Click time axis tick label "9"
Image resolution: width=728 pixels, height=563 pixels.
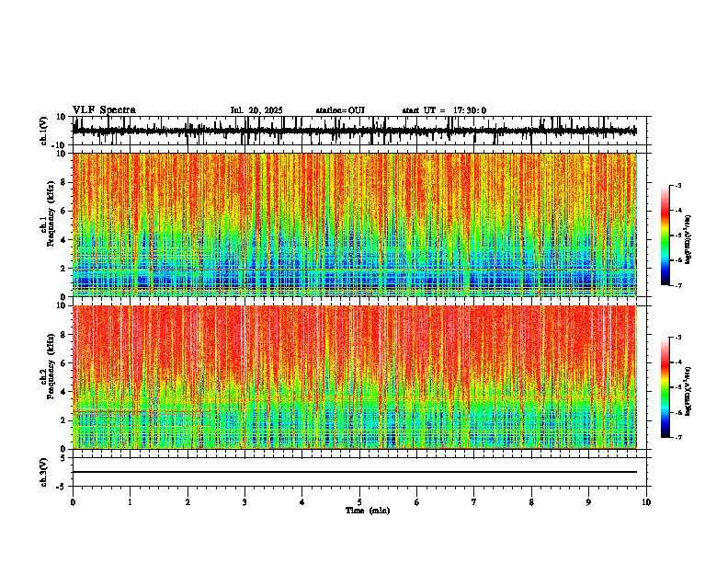tap(588, 502)
